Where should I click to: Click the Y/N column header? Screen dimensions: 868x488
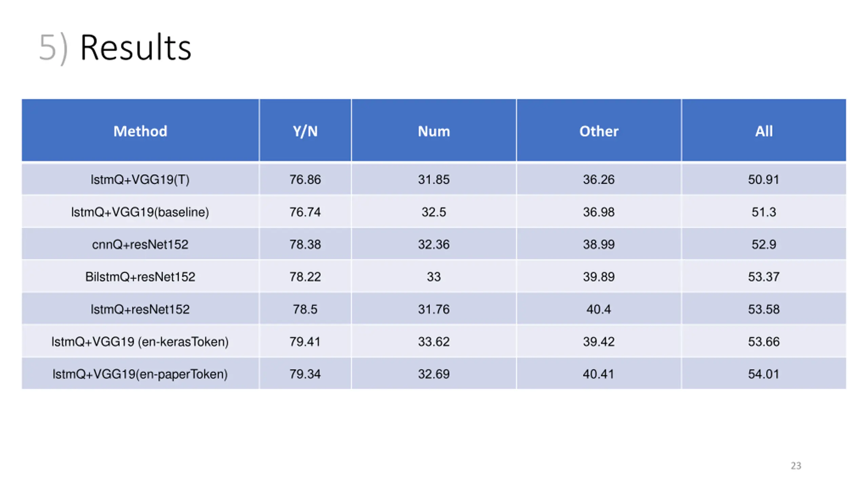pos(305,130)
